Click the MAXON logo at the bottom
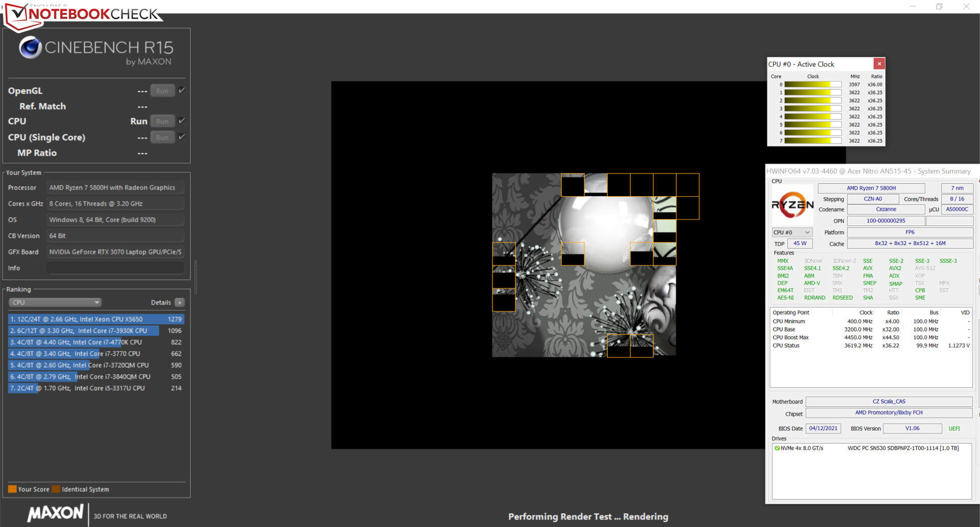Image resolution: width=980 pixels, height=527 pixels. pos(55,513)
